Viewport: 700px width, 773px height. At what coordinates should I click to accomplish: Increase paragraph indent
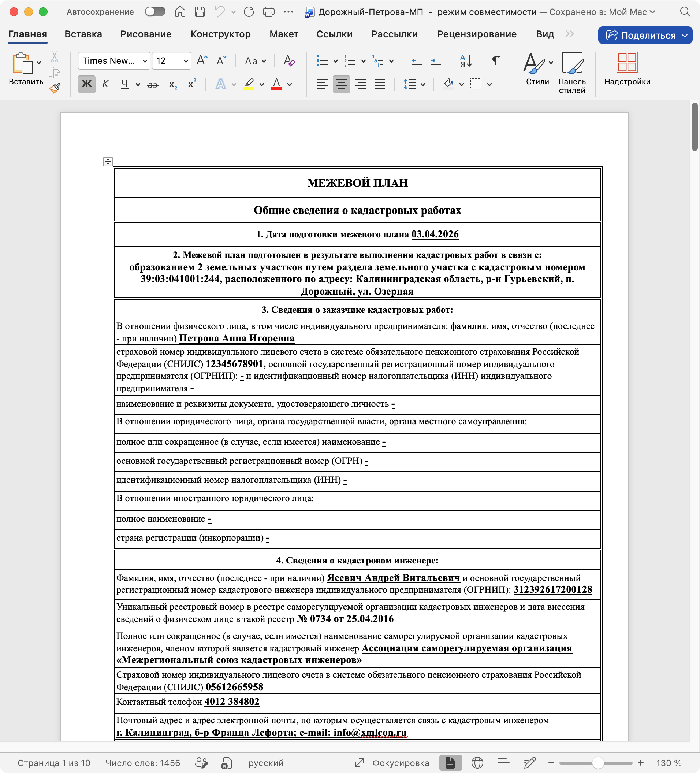pos(436,60)
